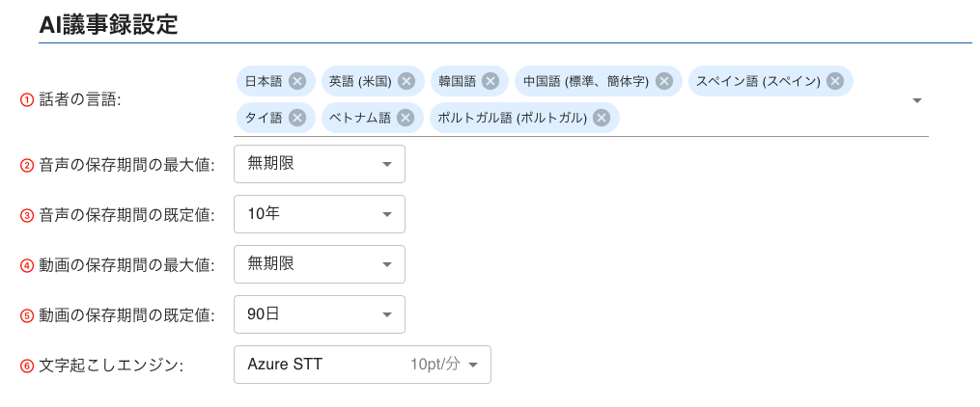Screen dimensions: 980x407
Task: Remove the タイ語 language chip
Action: tap(297, 118)
